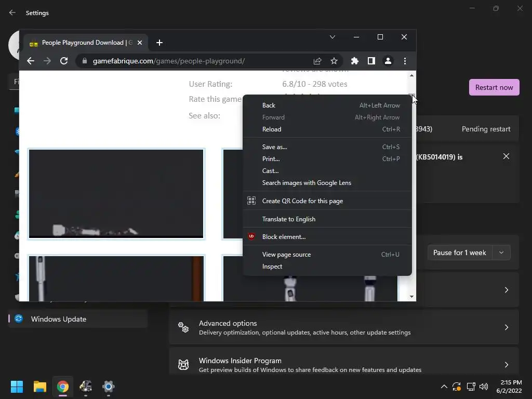Click the lock icon in address bar
This screenshot has width=532, height=399.
85,61
